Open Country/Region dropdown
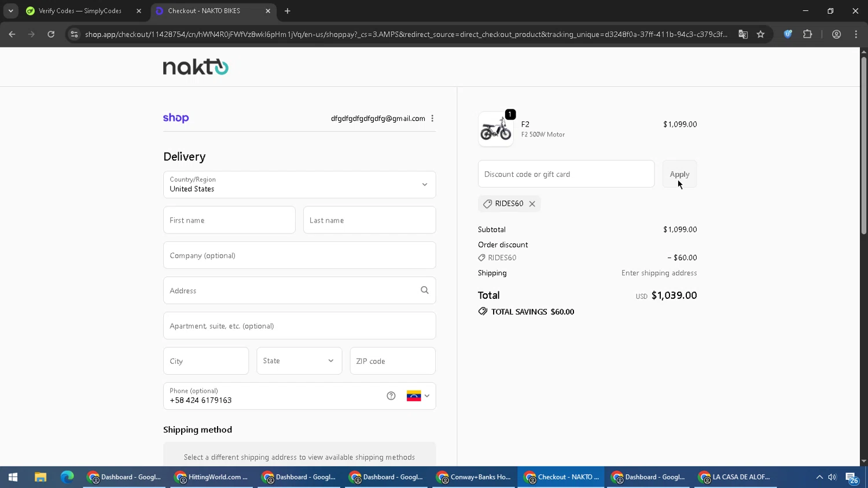 (300, 184)
